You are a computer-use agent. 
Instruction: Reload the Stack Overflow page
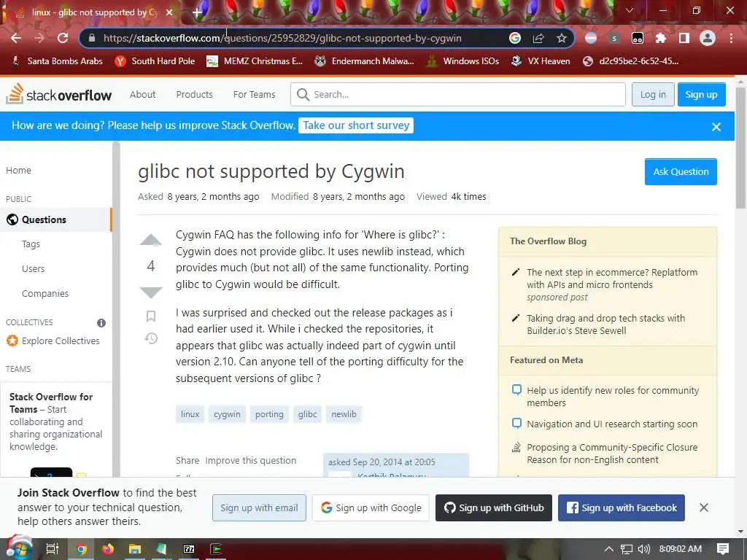click(x=63, y=38)
